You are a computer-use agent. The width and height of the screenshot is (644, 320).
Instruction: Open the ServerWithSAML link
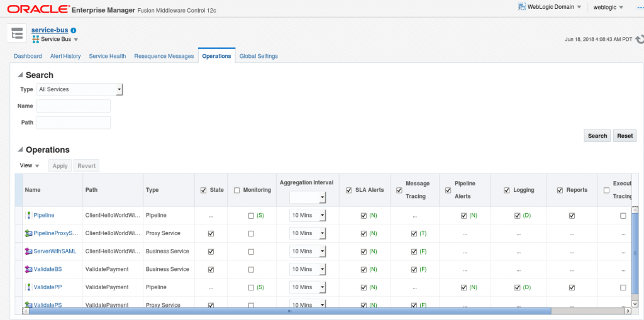tap(55, 251)
